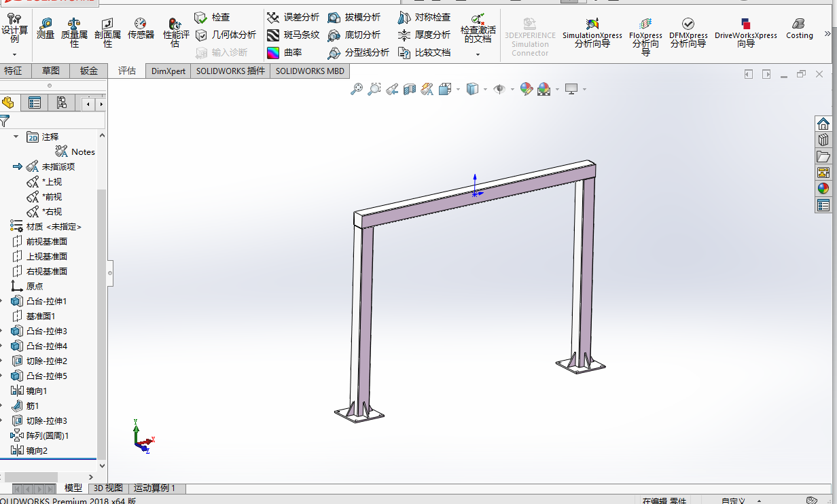Open FeatureManager design tree tab

(x=8, y=103)
